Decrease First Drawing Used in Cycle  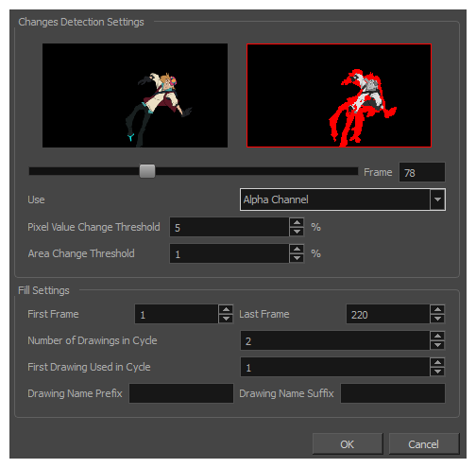(x=437, y=372)
